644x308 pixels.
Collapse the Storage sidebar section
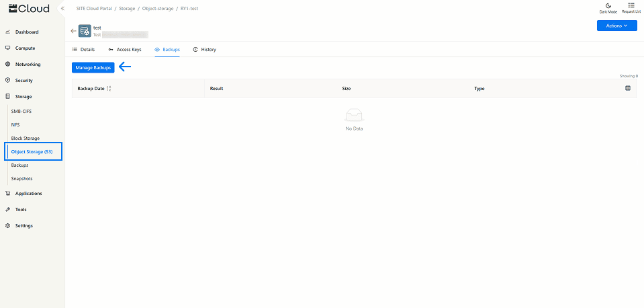24,97
